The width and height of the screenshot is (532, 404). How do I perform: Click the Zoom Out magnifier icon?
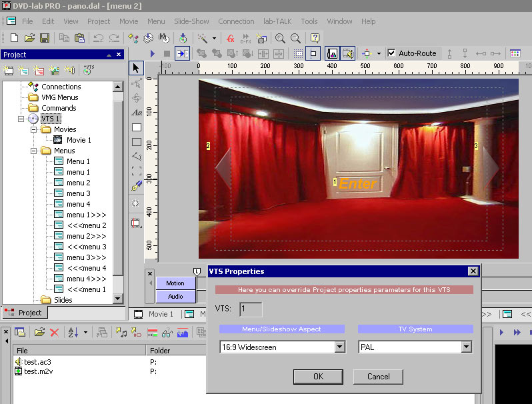click(295, 38)
